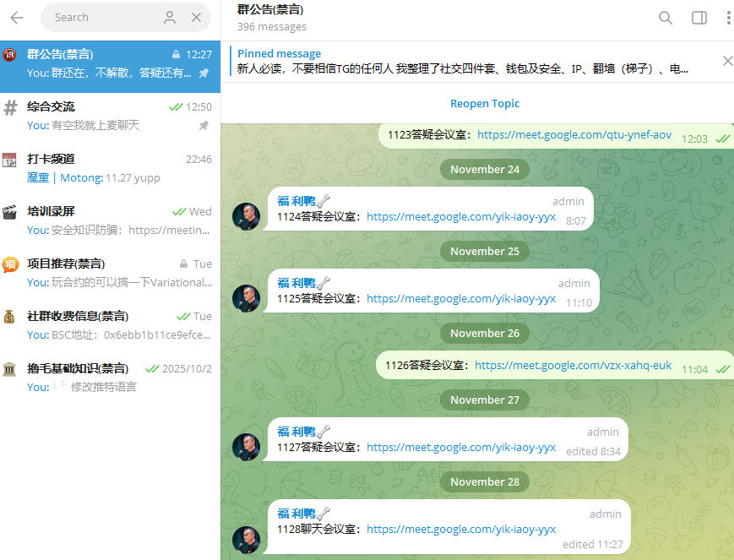Click the lock icon on 项目推荐 topic row

(184, 264)
